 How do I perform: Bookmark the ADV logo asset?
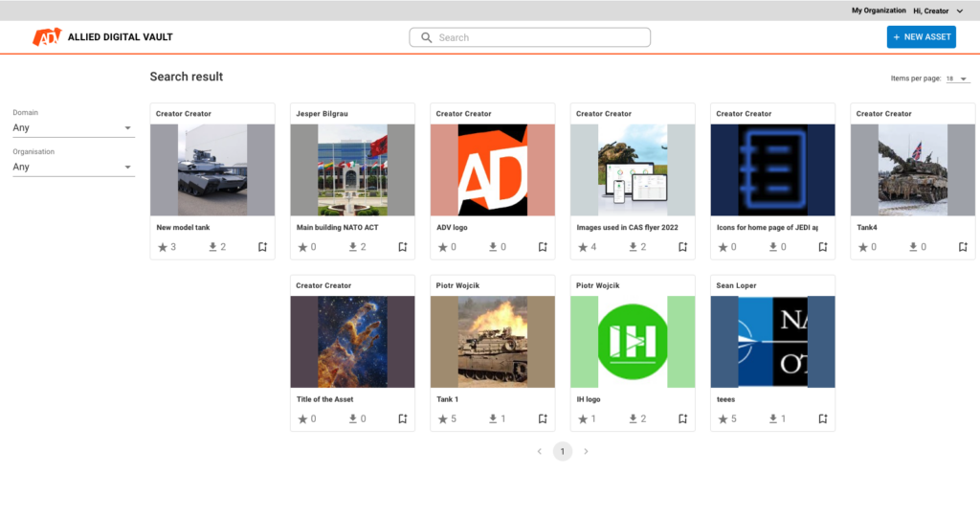[543, 247]
